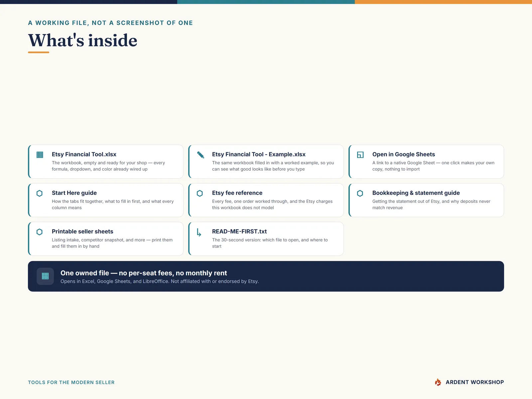Click the arrow icon beside READ-ME-FIRST.txt
Viewport: 532px width, 399px height.
click(x=199, y=232)
